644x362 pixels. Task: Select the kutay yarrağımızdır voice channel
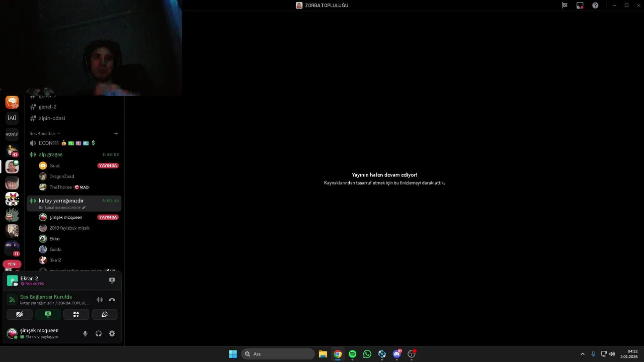(x=74, y=203)
